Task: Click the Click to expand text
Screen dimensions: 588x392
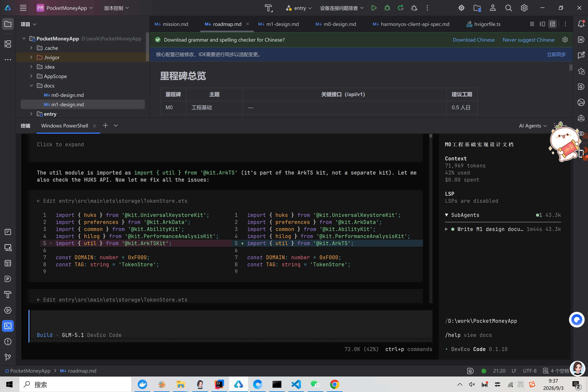Action: tap(60, 145)
